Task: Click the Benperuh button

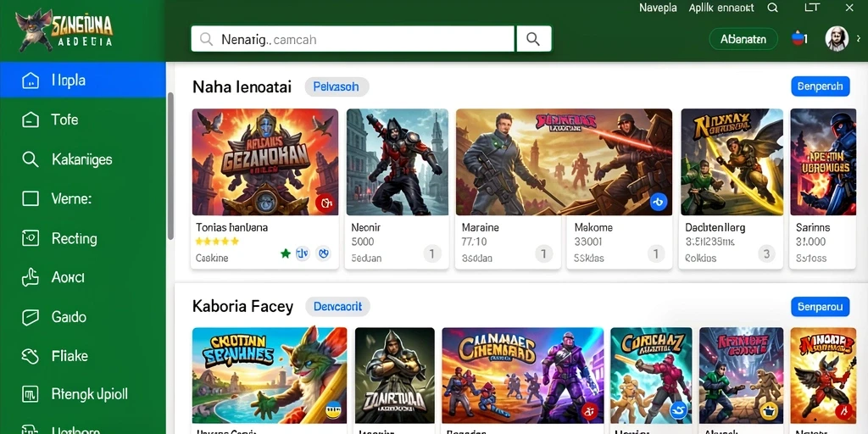Action: coord(821,86)
